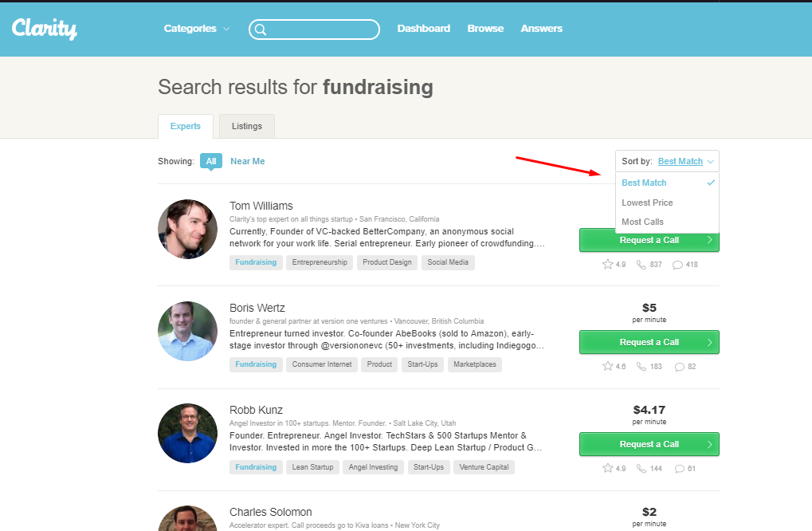Click into the search input field
Screen dimensions: 812x531
[314, 29]
